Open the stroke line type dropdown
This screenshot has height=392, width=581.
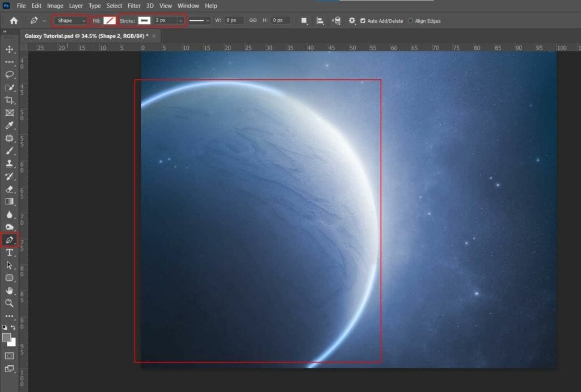[199, 21]
